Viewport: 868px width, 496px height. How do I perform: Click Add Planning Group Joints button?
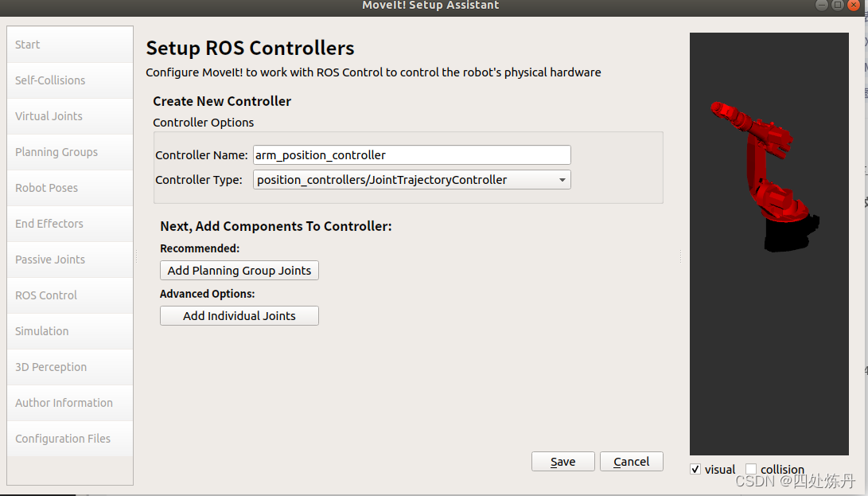click(x=239, y=271)
